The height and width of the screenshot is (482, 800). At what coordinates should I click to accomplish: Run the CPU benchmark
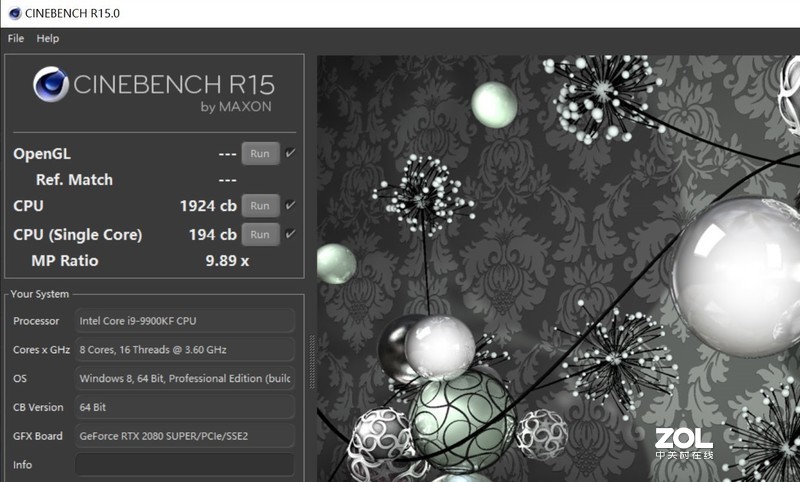tap(260, 206)
